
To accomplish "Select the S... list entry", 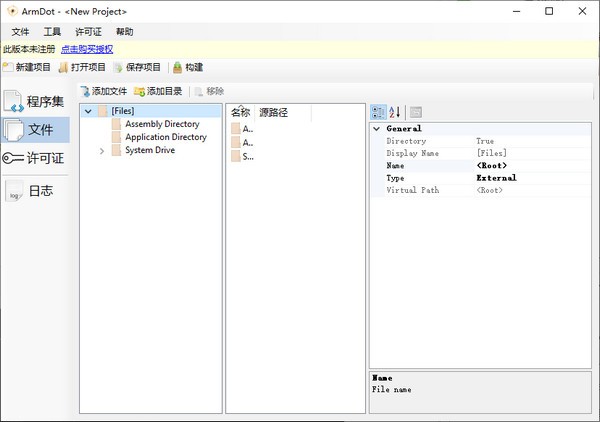I will [x=242, y=156].
